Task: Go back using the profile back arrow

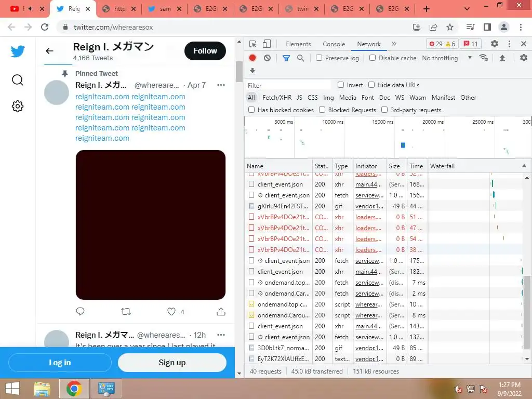Action: coord(49,51)
